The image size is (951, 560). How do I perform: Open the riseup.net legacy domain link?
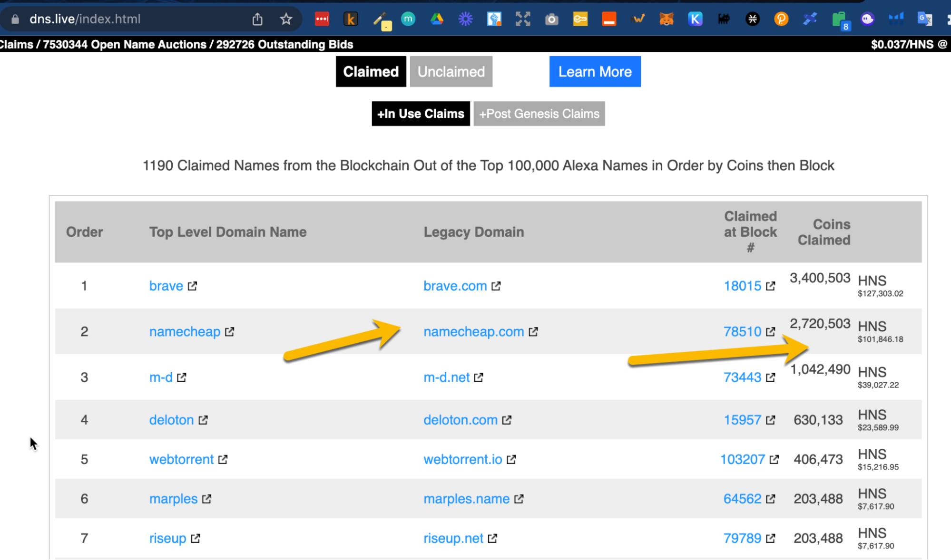(453, 539)
